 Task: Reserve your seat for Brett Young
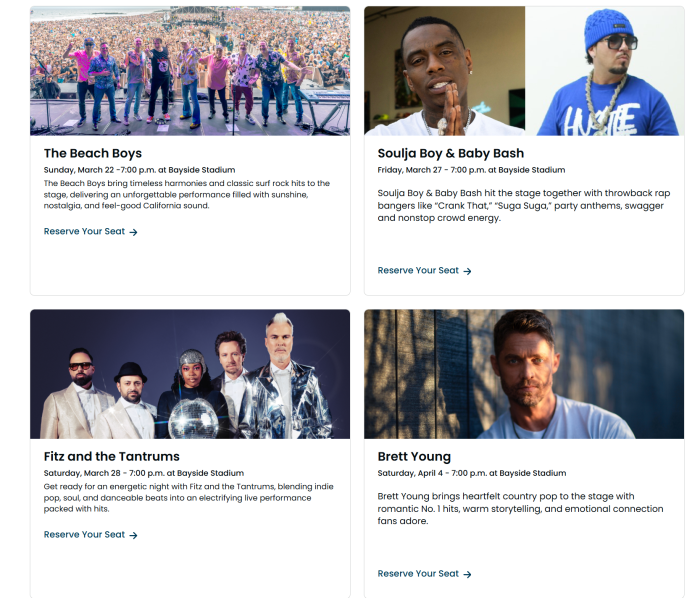point(425,574)
